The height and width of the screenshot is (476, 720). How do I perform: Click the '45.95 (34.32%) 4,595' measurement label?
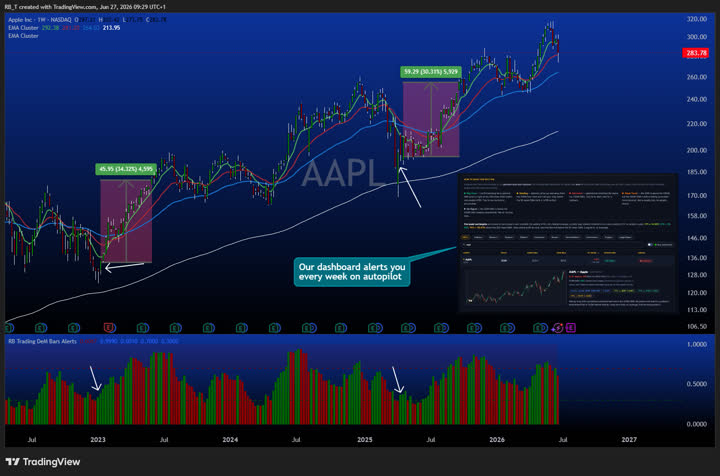pos(126,169)
